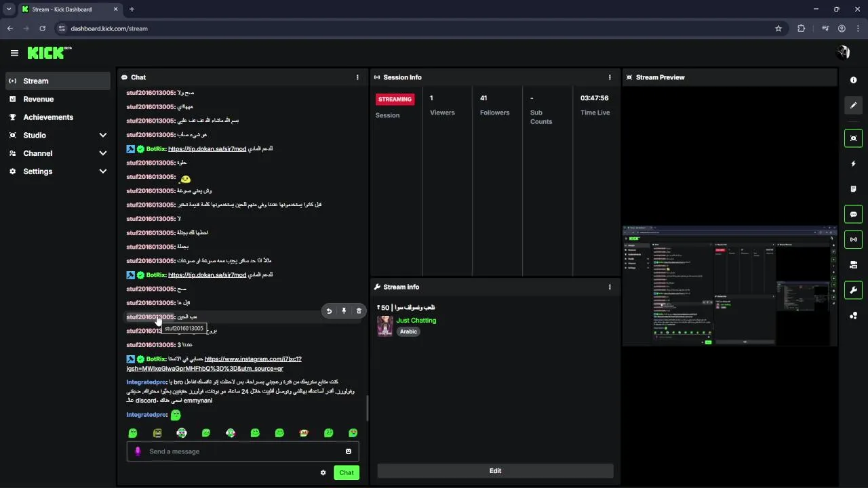
Task: Click the three-circles icon in right sidebar
Action: pyautogui.click(x=853, y=315)
